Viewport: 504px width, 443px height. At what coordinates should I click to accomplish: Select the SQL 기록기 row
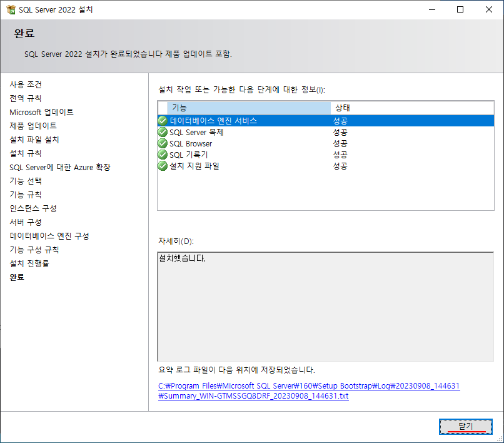[326, 155]
